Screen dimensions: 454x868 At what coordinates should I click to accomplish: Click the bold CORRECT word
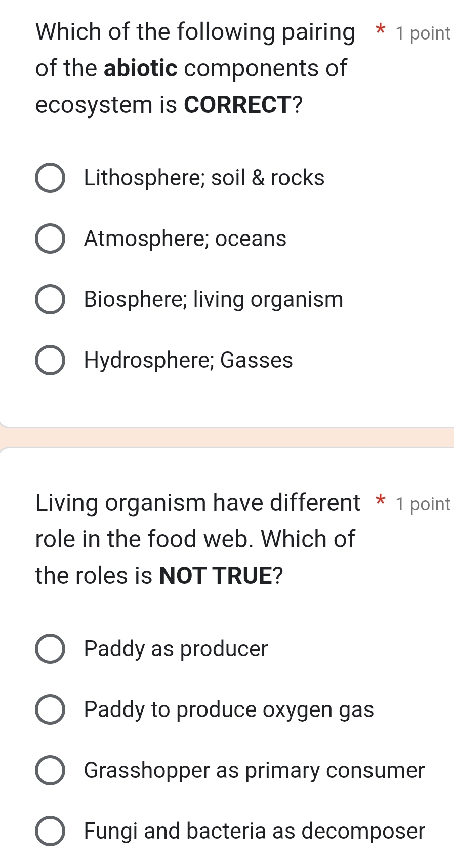click(237, 105)
